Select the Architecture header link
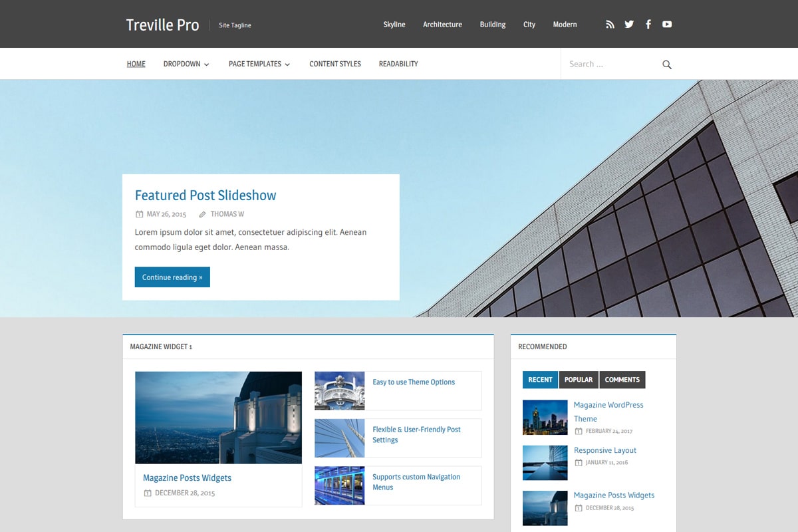 point(442,25)
